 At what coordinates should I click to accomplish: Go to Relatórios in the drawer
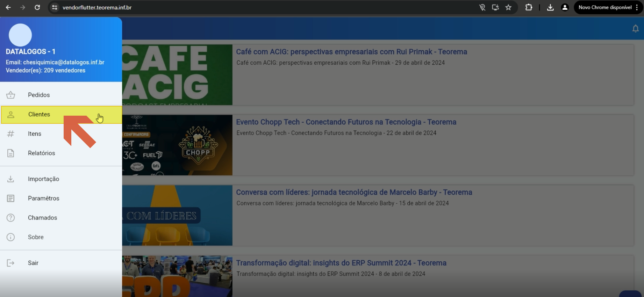click(x=61, y=153)
